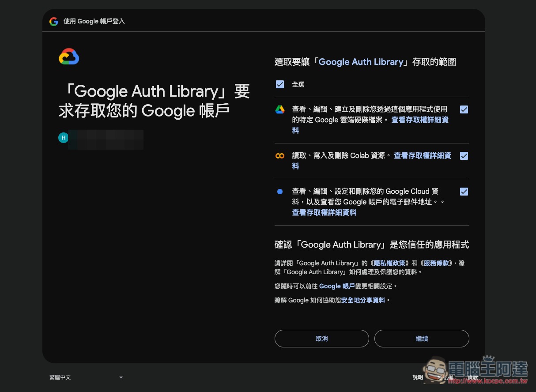Click the Google Auth Library link in heading
The width and height of the screenshot is (536, 392).
(361, 62)
